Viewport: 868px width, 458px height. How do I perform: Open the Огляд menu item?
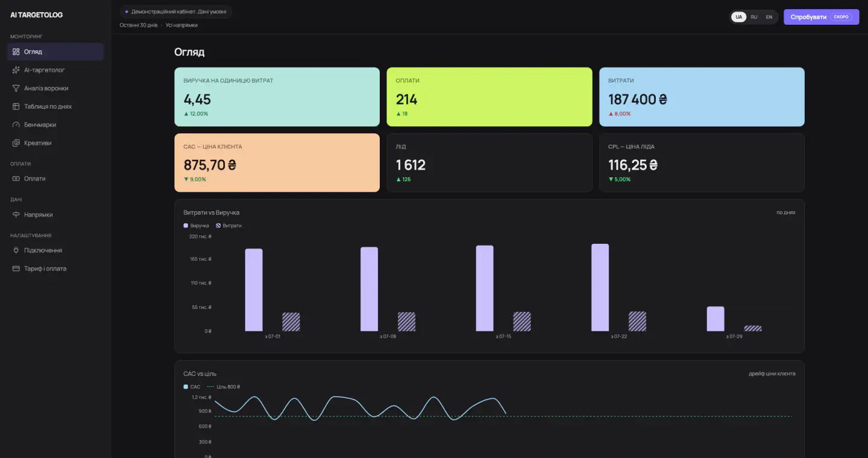tap(55, 52)
